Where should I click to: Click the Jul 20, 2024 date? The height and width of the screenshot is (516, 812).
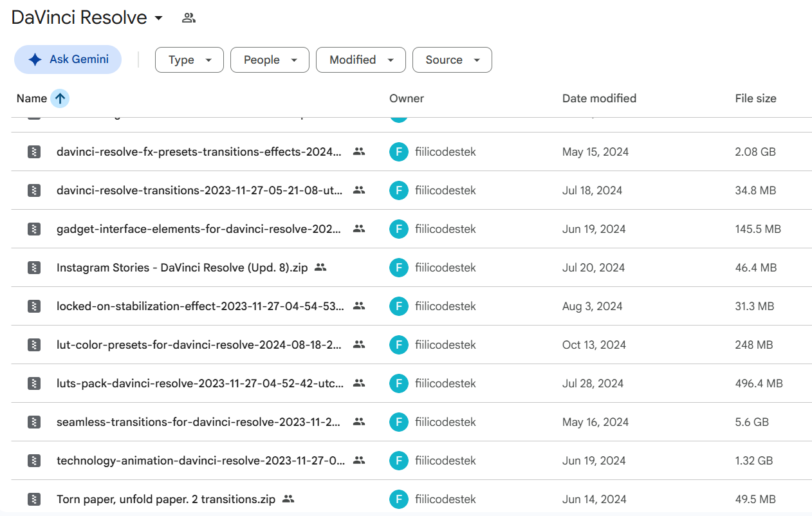coord(593,268)
